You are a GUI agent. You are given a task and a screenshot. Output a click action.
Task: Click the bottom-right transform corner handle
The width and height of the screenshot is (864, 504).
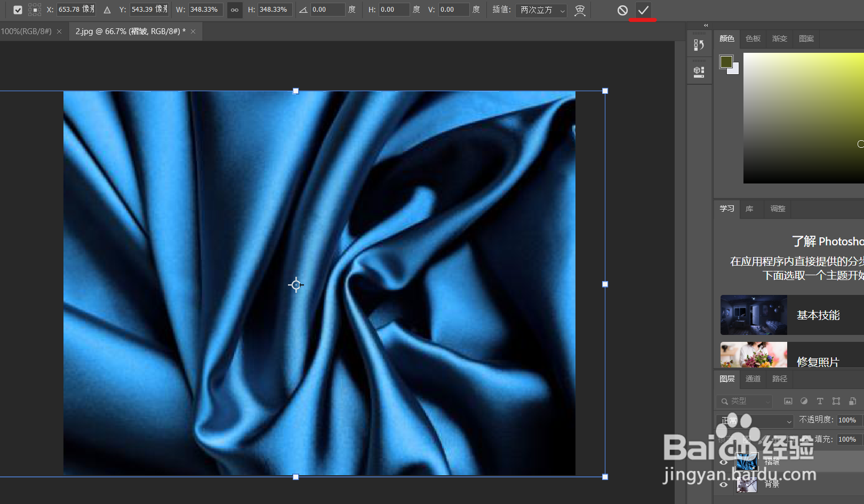tap(605, 477)
